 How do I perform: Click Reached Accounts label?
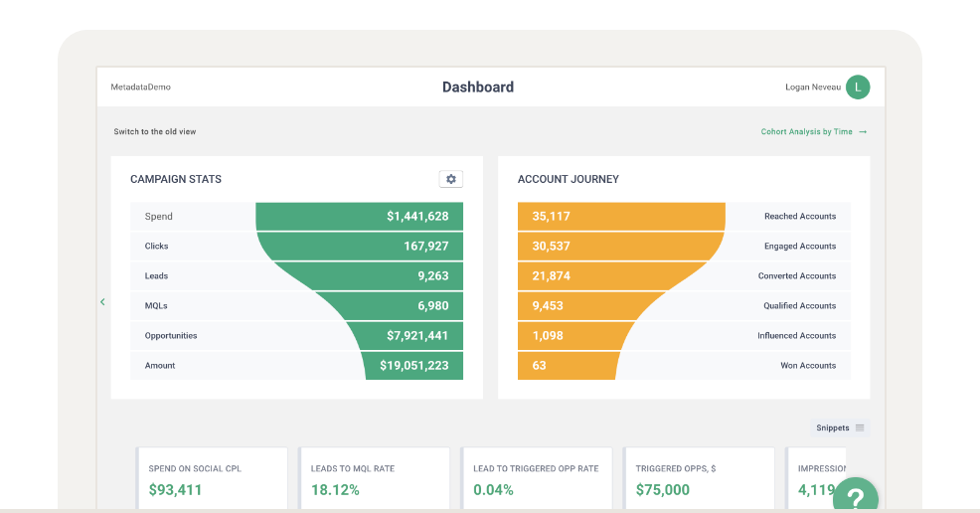click(x=800, y=216)
